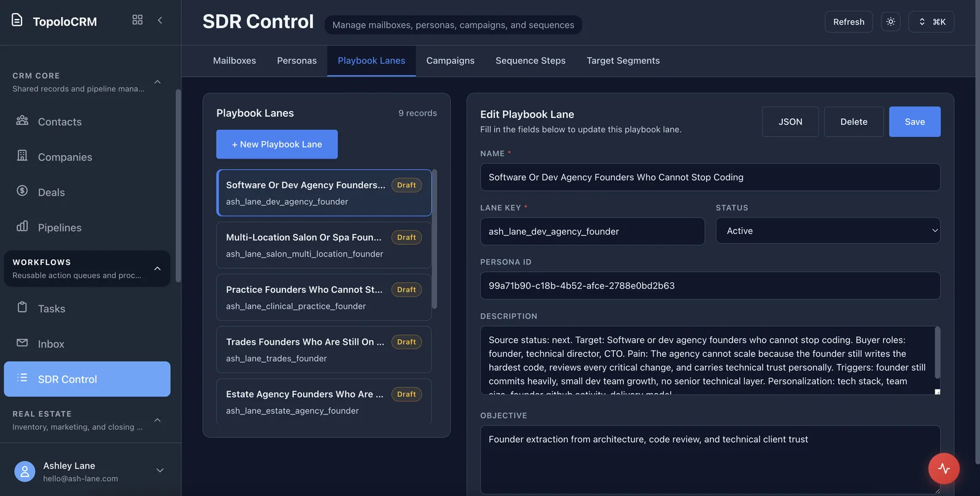The height and width of the screenshot is (496, 980).
Task: Open Tasks in sidebar
Action: [87, 309]
